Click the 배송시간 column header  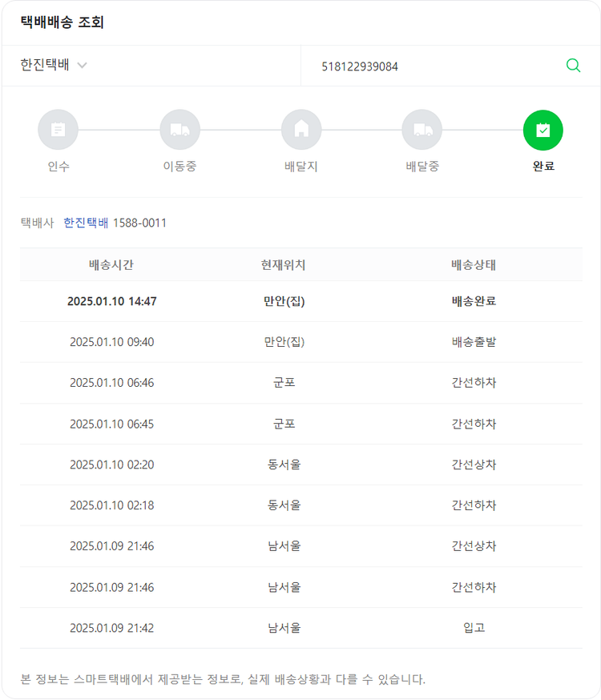pyautogui.click(x=111, y=265)
